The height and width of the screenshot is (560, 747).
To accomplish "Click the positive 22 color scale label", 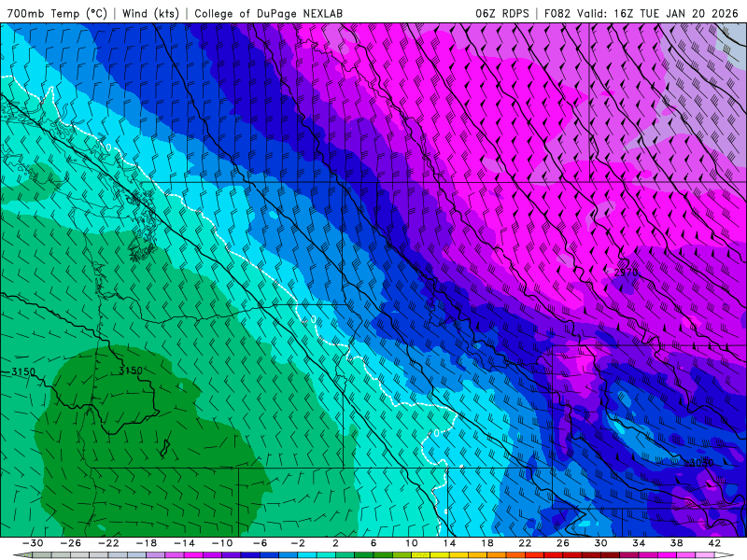I will click(525, 543).
